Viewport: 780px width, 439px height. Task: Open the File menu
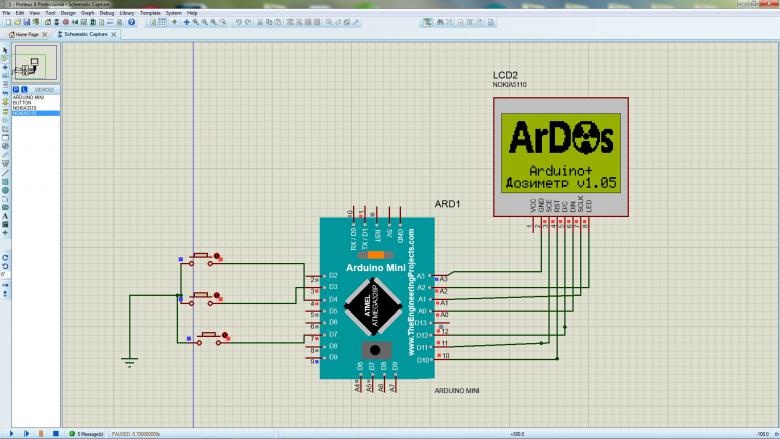click(x=6, y=13)
